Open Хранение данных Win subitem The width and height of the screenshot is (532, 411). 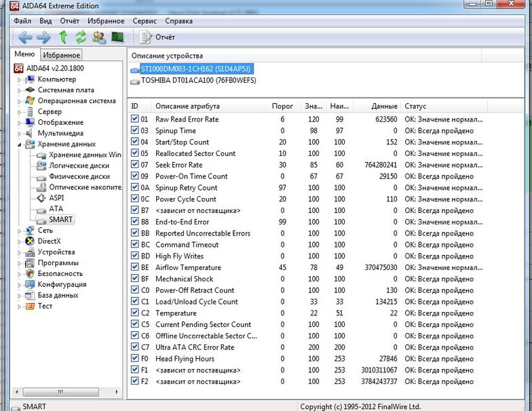(x=85, y=155)
